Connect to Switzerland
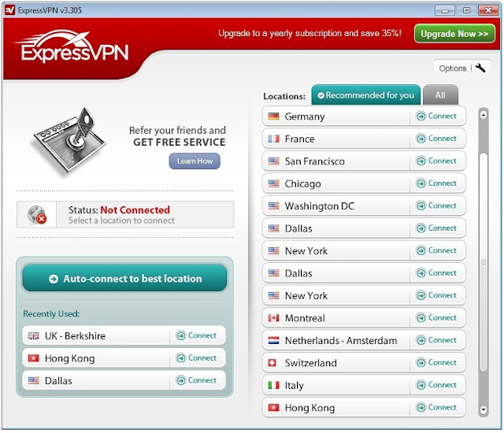Viewport: 504px width, 433px height. [437, 363]
